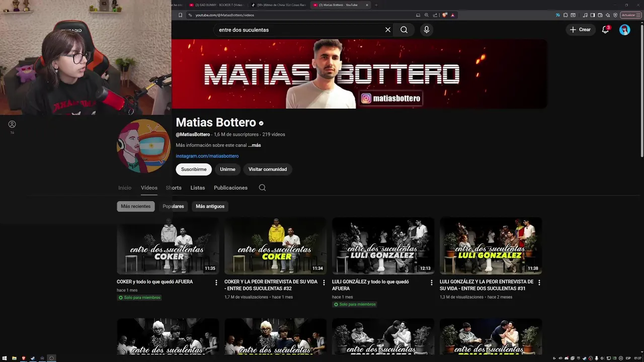This screenshot has width=644, height=362.
Task: Clear the YouTube search box with the X
Action: (x=388, y=30)
